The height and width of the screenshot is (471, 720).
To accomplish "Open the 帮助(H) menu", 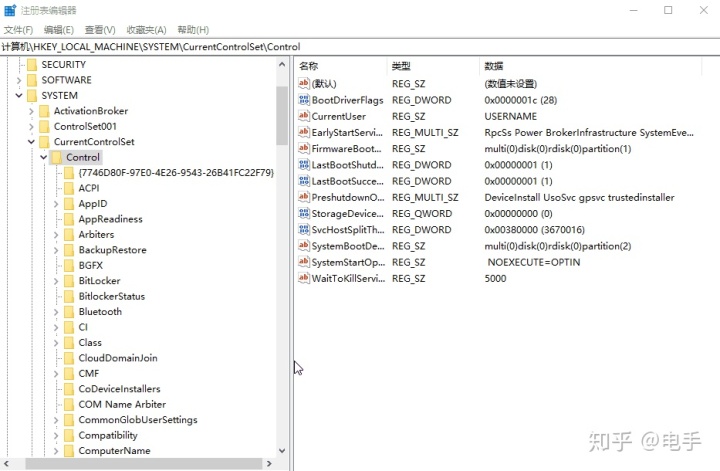I will click(x=193, y=30).
